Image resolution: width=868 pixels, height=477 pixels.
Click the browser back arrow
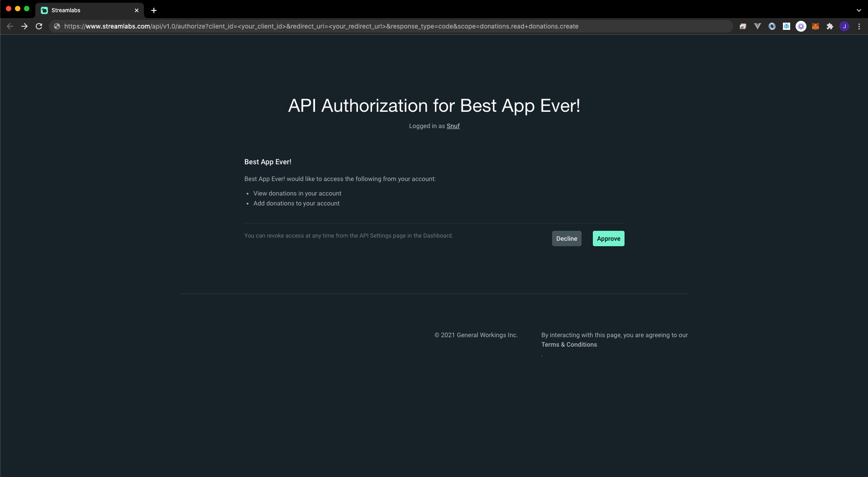[x=10, y=26]
